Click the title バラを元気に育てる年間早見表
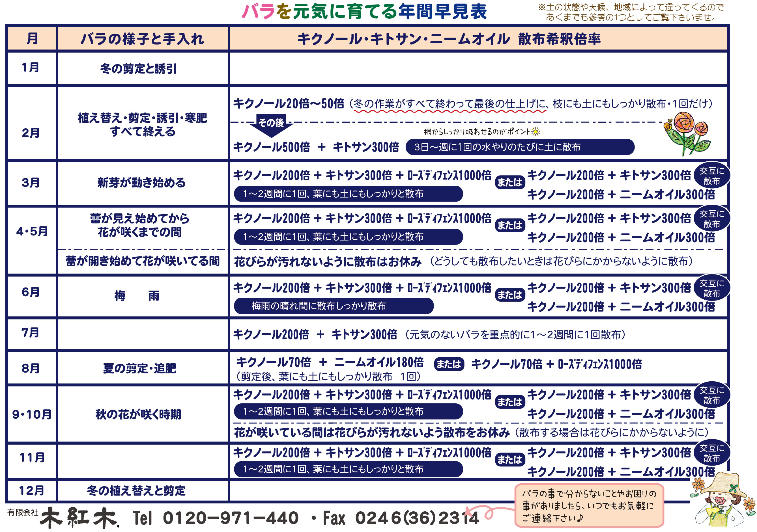The image size is (757, 532). (x=364, y=12)
